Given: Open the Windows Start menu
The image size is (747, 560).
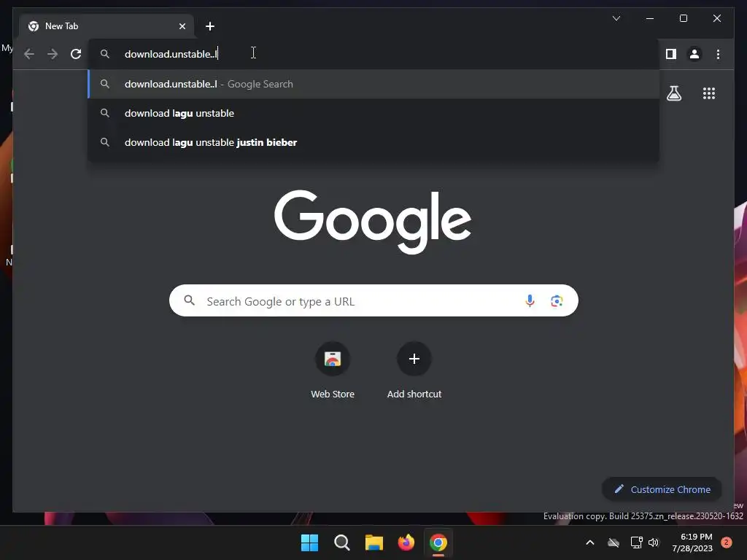Looking at the screenshot, I should point(309,542).
